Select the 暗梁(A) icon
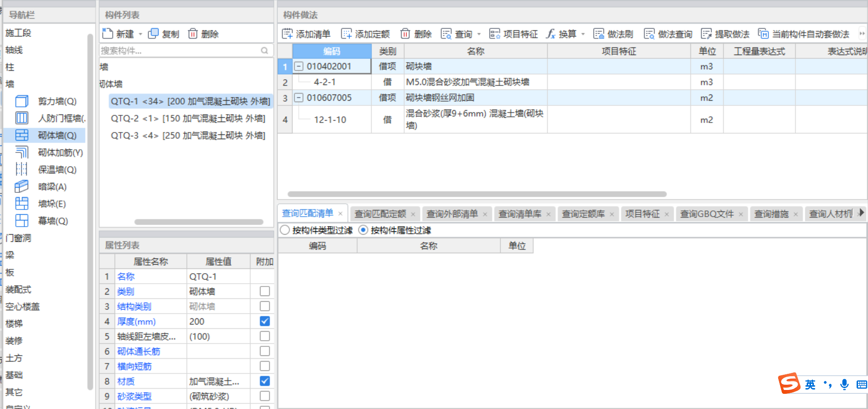 click(x=22, y=187)
